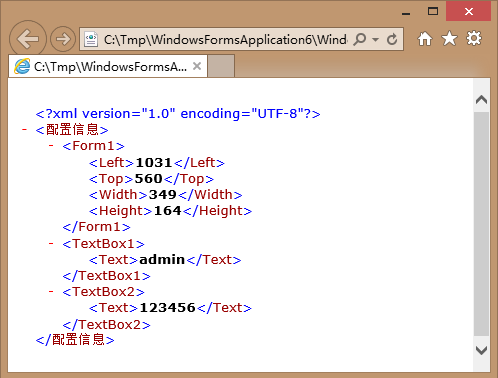Viewport: 498px width, 378px height.
Task: Click the closing </配置信息> tag
Action: 75,340
